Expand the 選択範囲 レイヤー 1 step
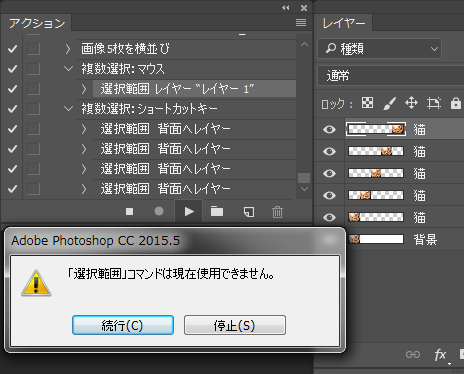Image resolution: width=464 pixels, height=374 pixels. click(x=84, y=89)
